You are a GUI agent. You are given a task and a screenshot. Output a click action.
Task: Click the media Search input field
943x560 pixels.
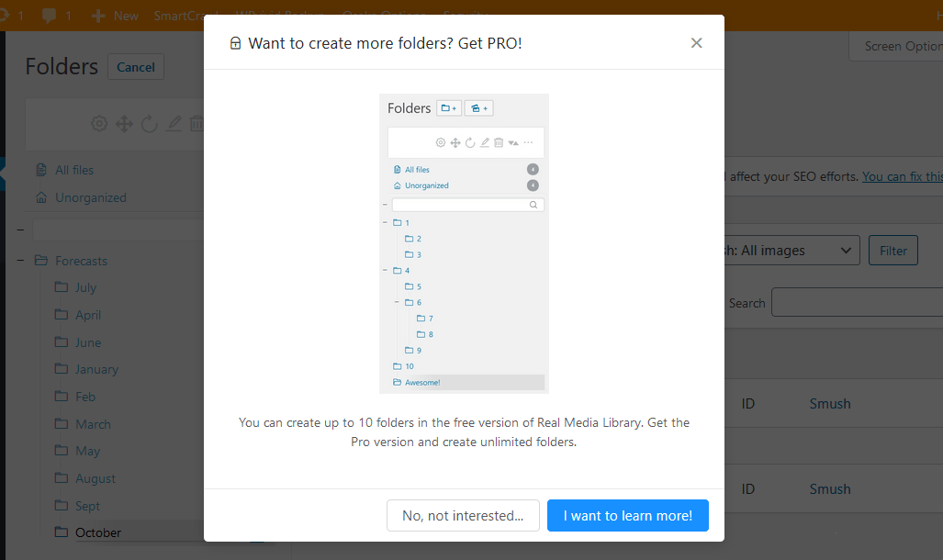tap(857, 302)
